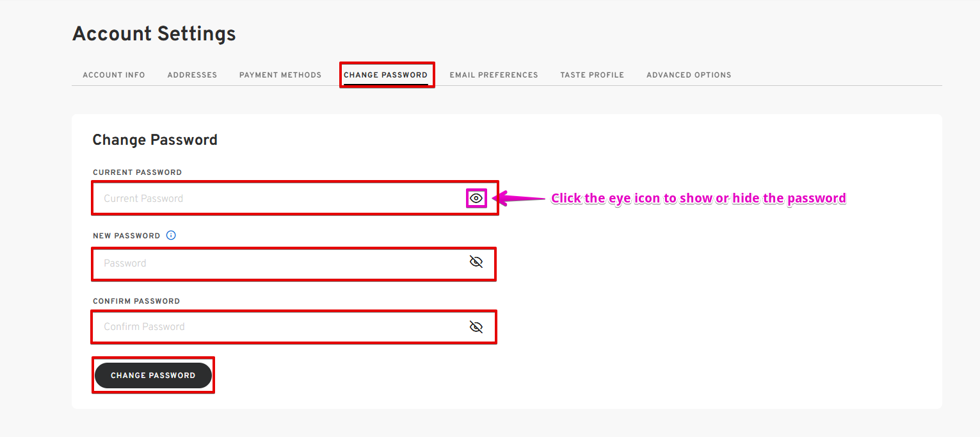This screenshot has height=437, width=980.
Task: Select the Confirm Password input field
Action: 275,327
